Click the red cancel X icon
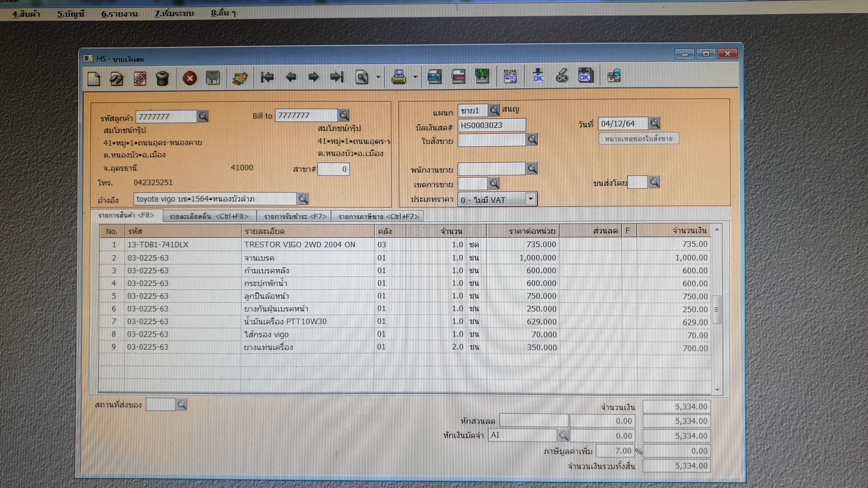Viewport: 868px width, 488px height. (189, 79)
